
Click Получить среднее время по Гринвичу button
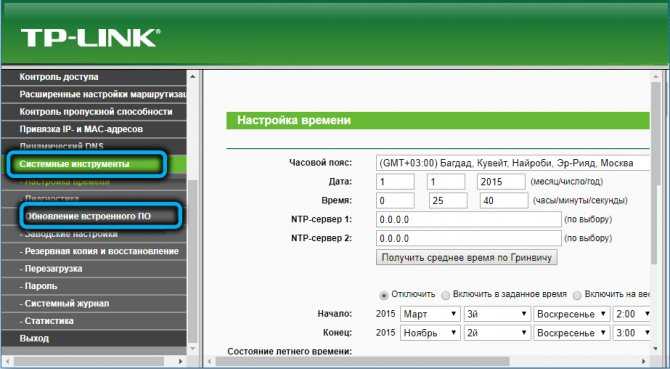click(x=467, y=258)
